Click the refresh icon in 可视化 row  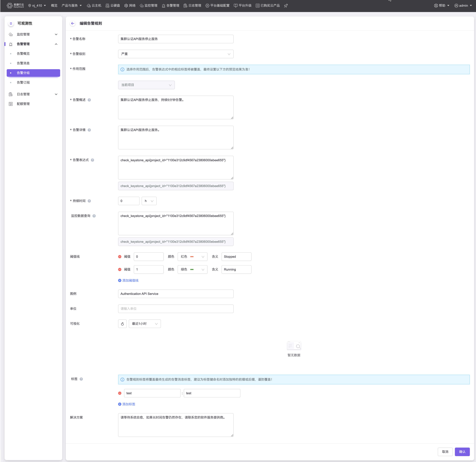[122, 324]
